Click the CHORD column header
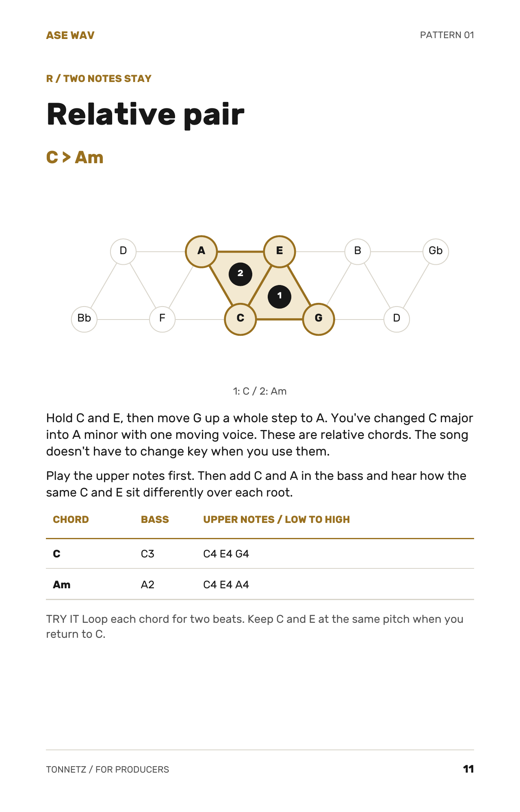The width and height of the screenshot is (520, 812). pos(71,520)
